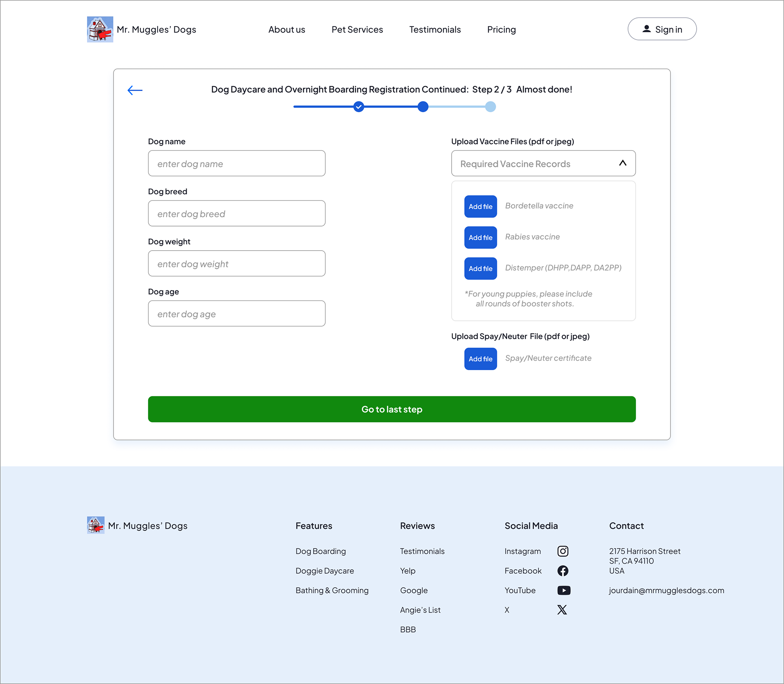
Task: Navigate to About us
Action: click(x=287, y=29)
